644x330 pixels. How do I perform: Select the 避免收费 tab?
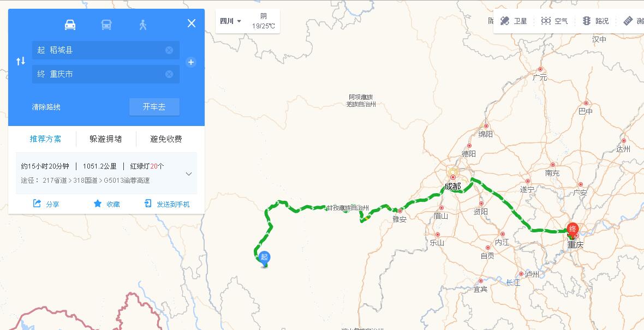click(x=166, y=139)
